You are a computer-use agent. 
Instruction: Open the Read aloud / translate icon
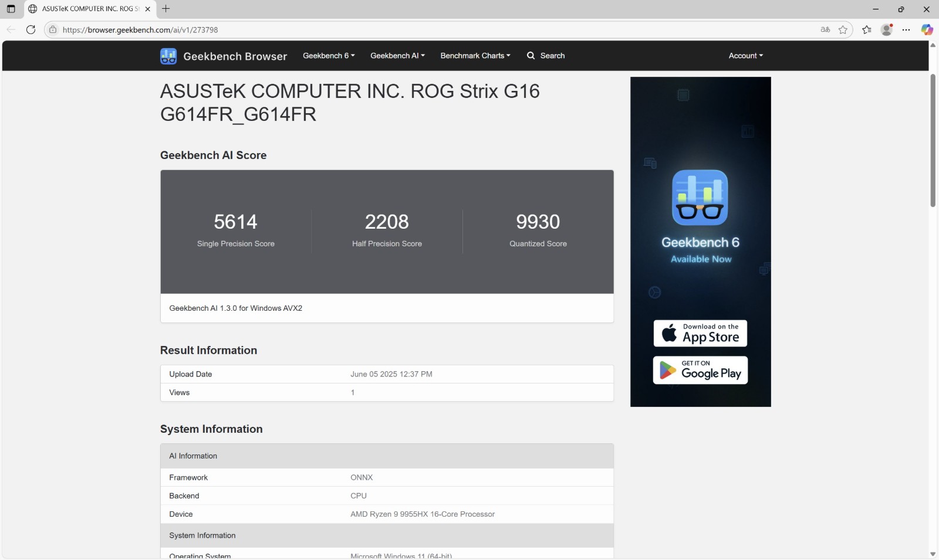(x=825, y=30)
